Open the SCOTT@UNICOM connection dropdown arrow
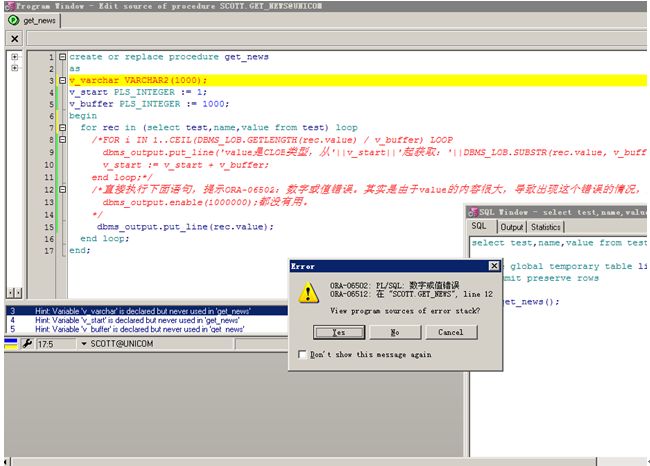Viewport: 650px width, 466px height. [x=84, y=344]
